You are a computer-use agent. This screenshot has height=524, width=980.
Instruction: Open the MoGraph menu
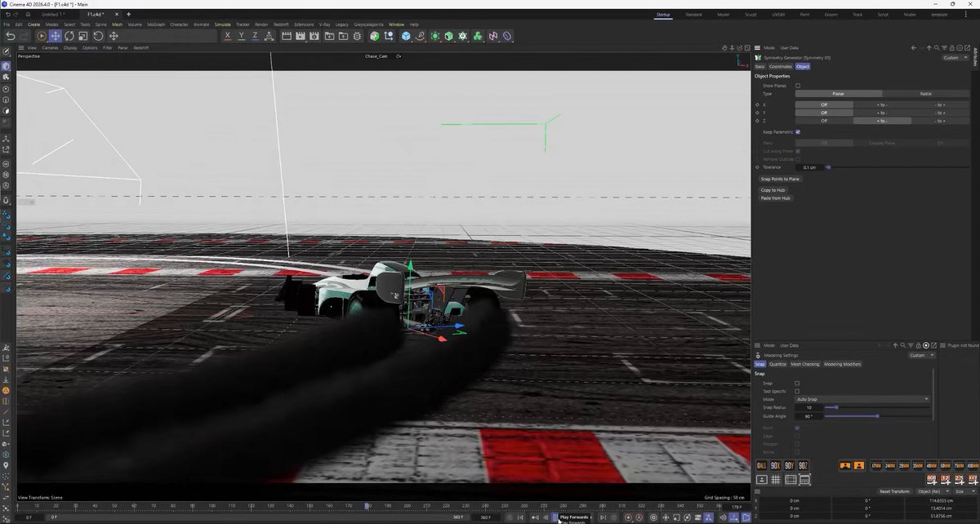[155, 24]
